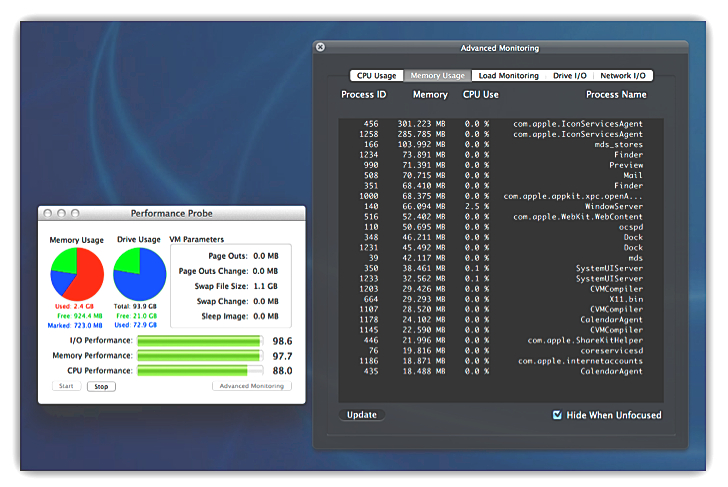Click the Marked 723.0 MB memory label

pyautogui.click(x=75, y=325)
